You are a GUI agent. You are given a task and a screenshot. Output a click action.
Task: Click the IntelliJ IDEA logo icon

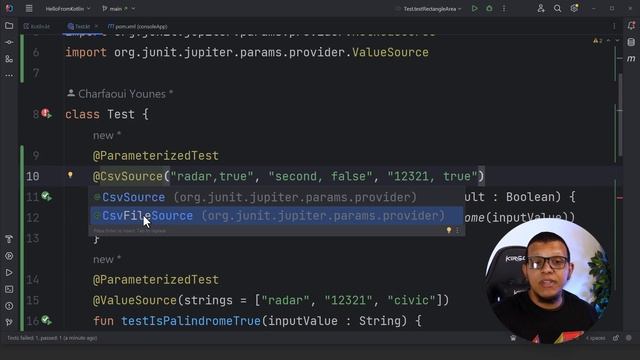[x=9, y=8]
